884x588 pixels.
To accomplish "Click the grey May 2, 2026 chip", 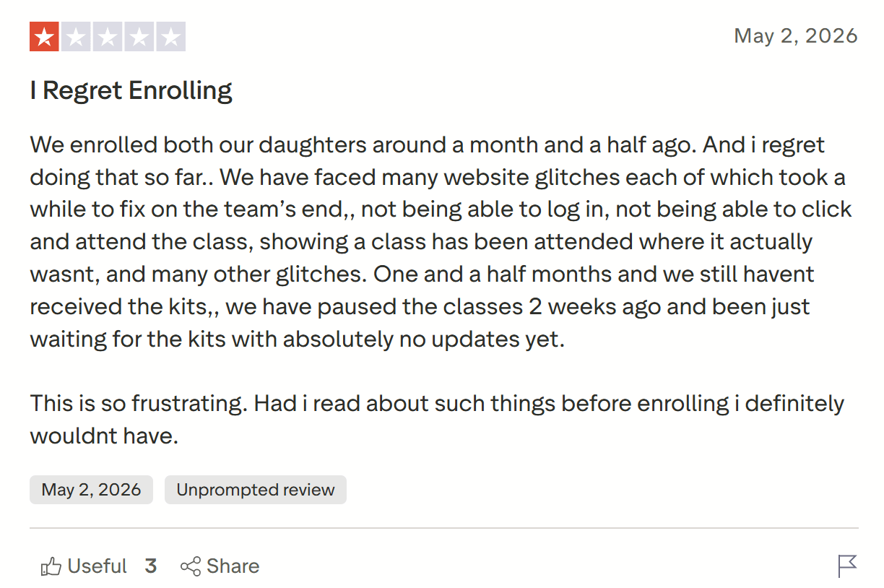I will point(91,490).
